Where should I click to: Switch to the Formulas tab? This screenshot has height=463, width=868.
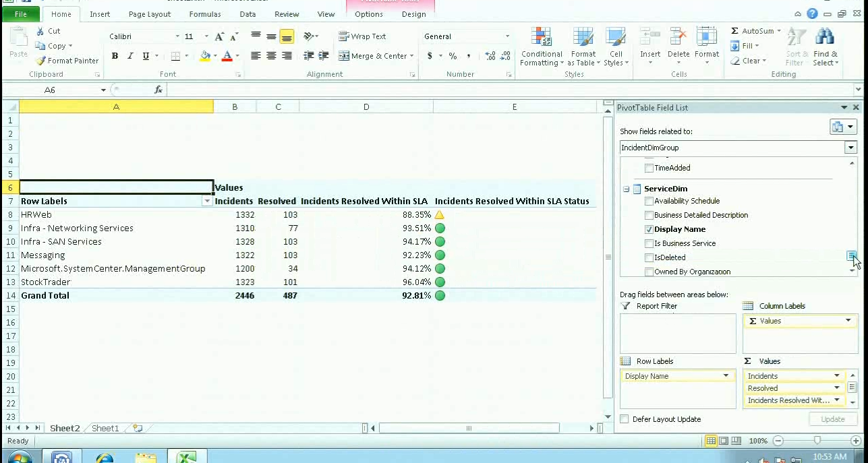point(205,14)
